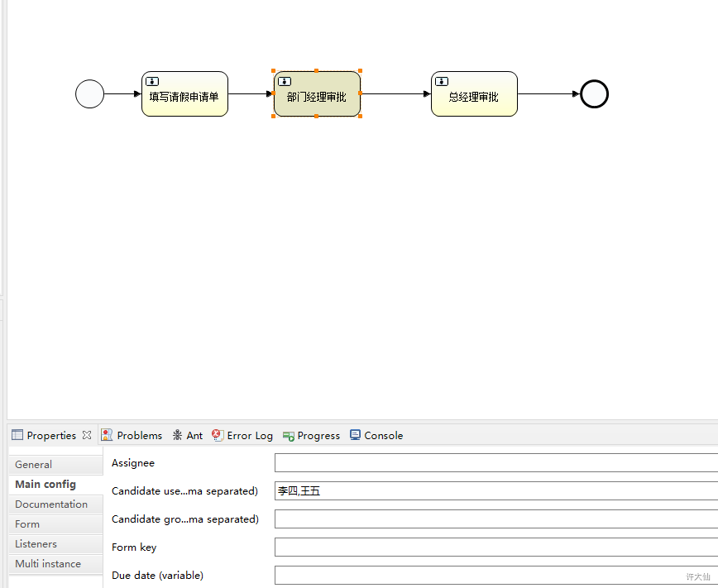Image resolution: width=718 pixels, height=588 pixels.
Task: Click the sequence flow from start to 填写请假申请单
Action: (122, 94)
